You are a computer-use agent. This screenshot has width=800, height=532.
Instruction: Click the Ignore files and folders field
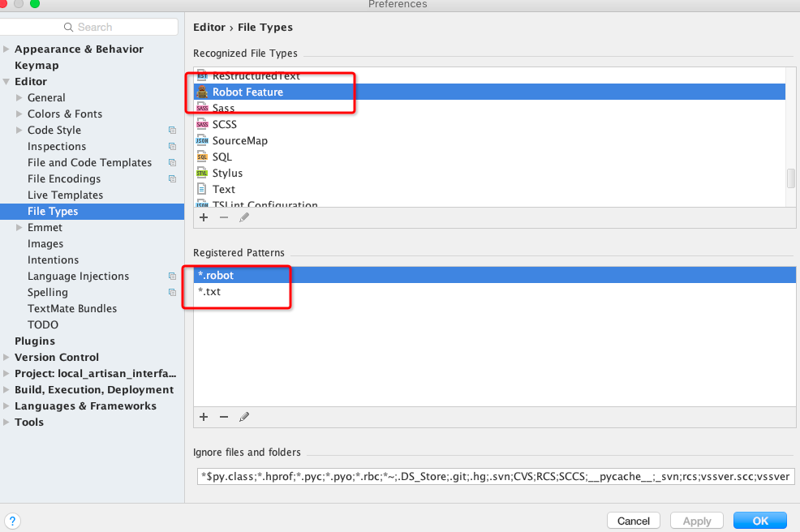click(495, 476)
